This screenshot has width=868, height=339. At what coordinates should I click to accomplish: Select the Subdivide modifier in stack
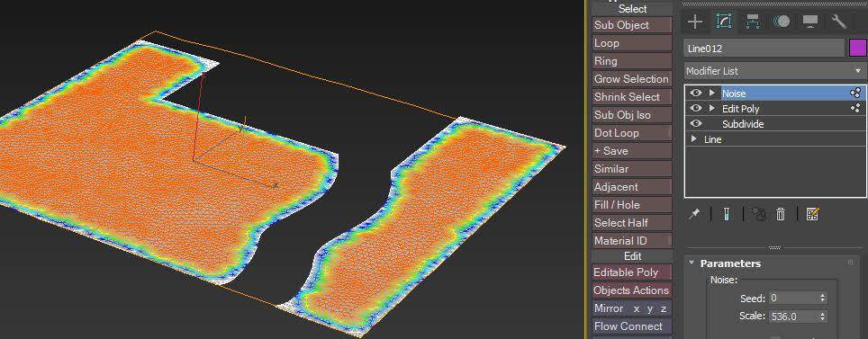[743, 124]
